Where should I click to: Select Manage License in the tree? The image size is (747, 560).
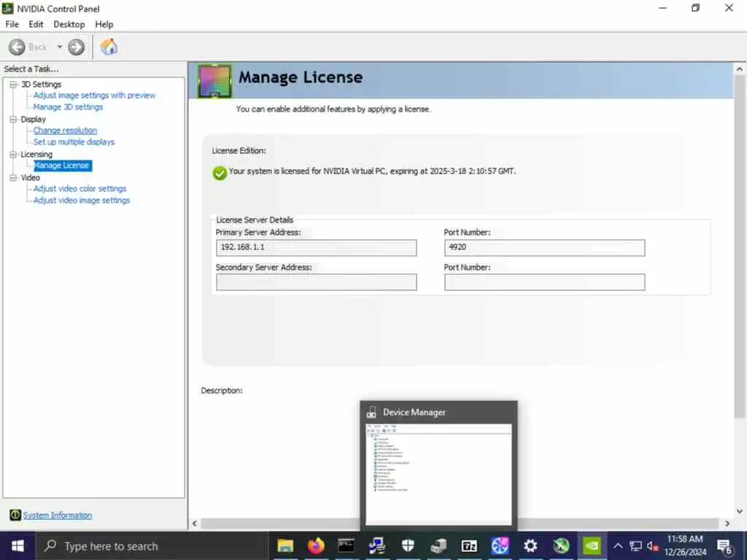pyautogui.click(x=62, y=166)
